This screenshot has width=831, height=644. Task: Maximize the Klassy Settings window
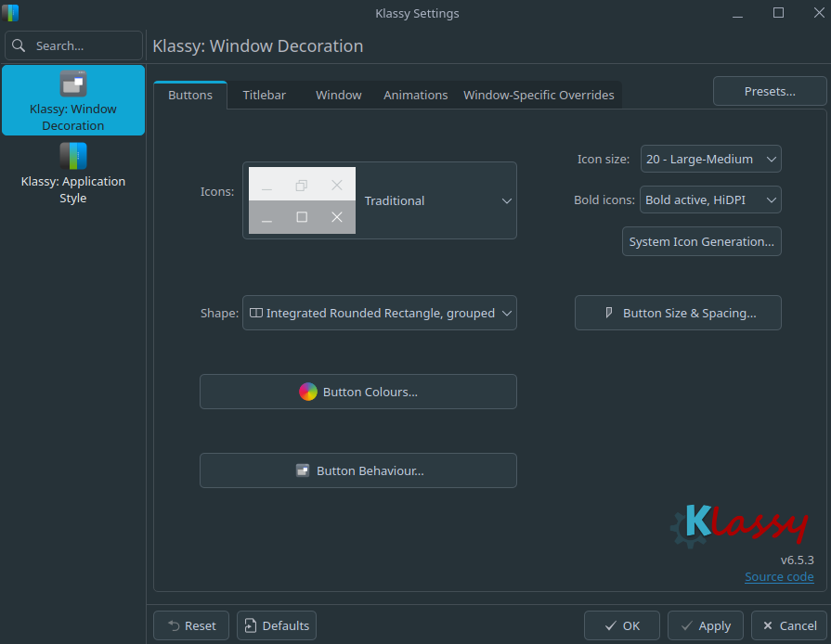coord(778,13)
